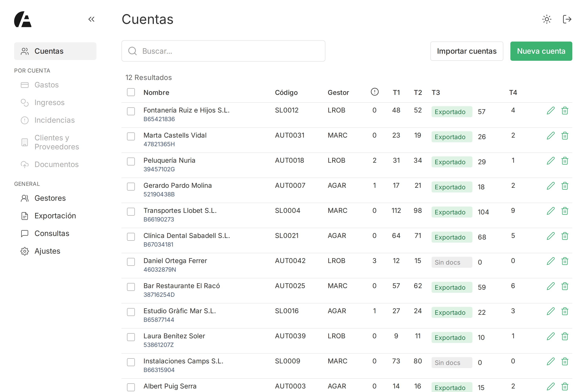Image resolution: width=588 pixels, height=392 pixels.
Task: Delete Instalaciones Camps S.L. account
Action: 565,361
